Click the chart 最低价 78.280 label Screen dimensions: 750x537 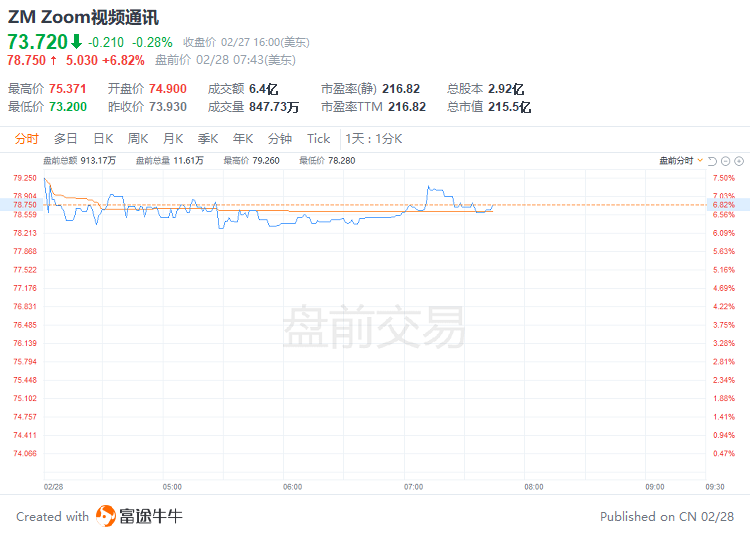pos(327,161)
